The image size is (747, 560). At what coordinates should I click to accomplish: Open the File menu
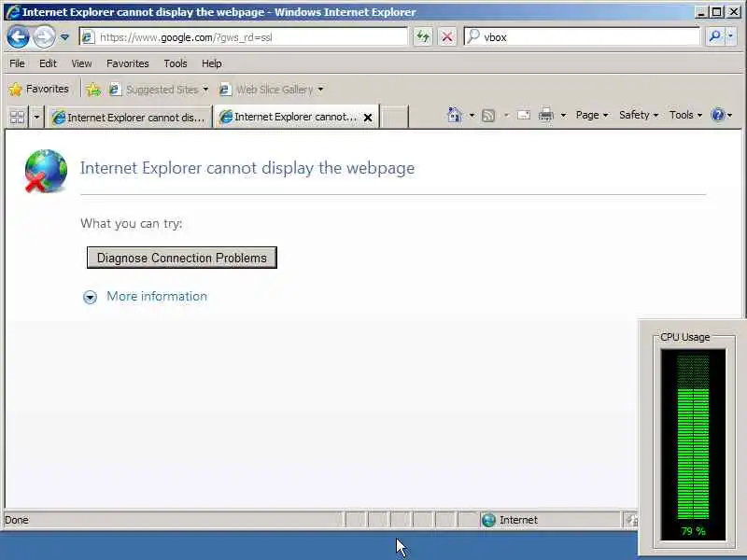[17, 63]
